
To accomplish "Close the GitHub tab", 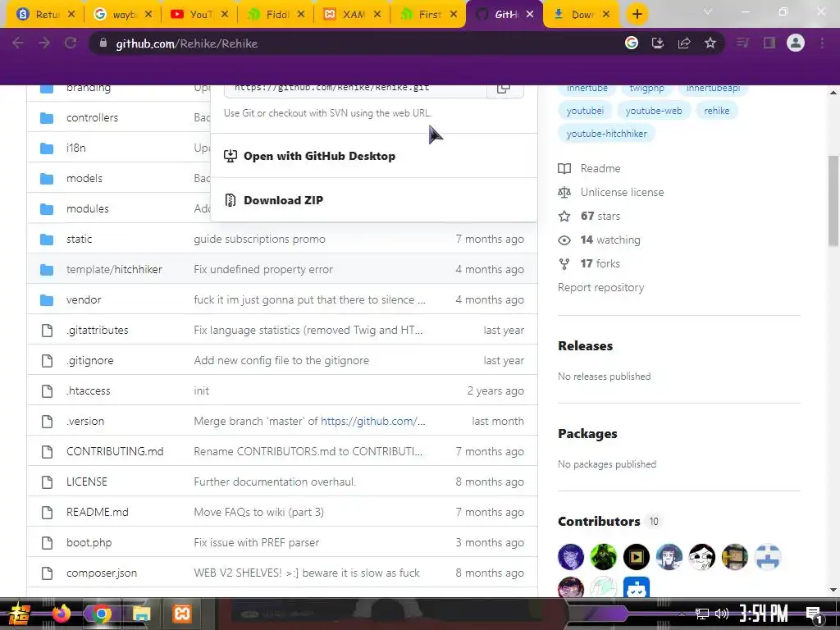I will [x=530, y=15].
